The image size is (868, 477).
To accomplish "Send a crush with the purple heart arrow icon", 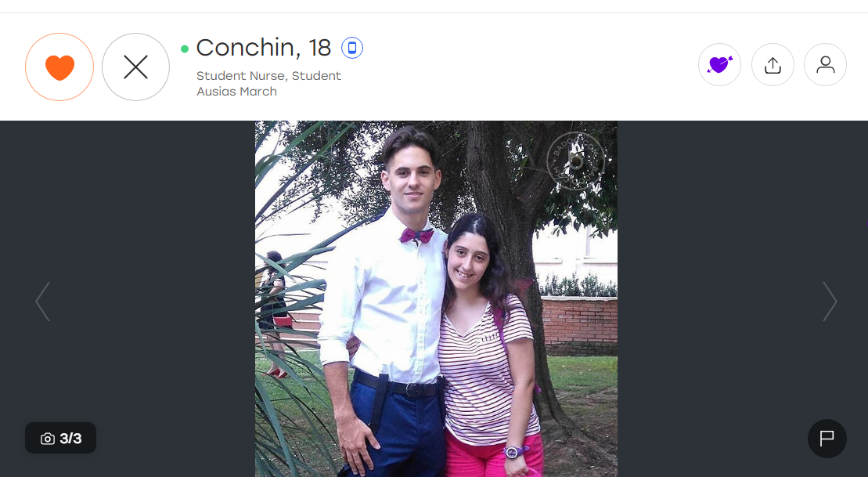I will 719,65.
